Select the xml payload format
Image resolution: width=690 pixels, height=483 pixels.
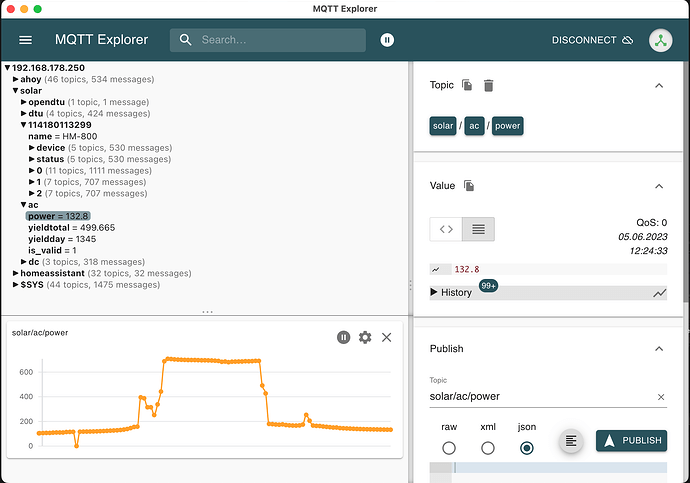point(488,448)
